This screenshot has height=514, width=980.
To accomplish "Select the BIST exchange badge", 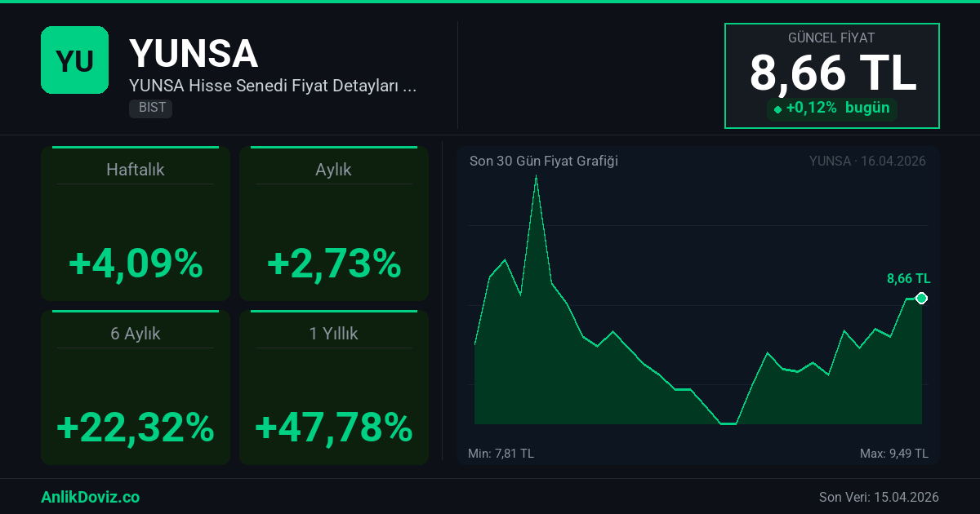I will (150, 108).
